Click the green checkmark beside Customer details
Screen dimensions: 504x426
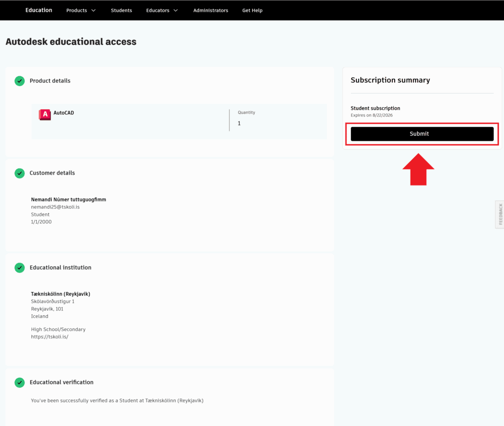pos(20,173)
